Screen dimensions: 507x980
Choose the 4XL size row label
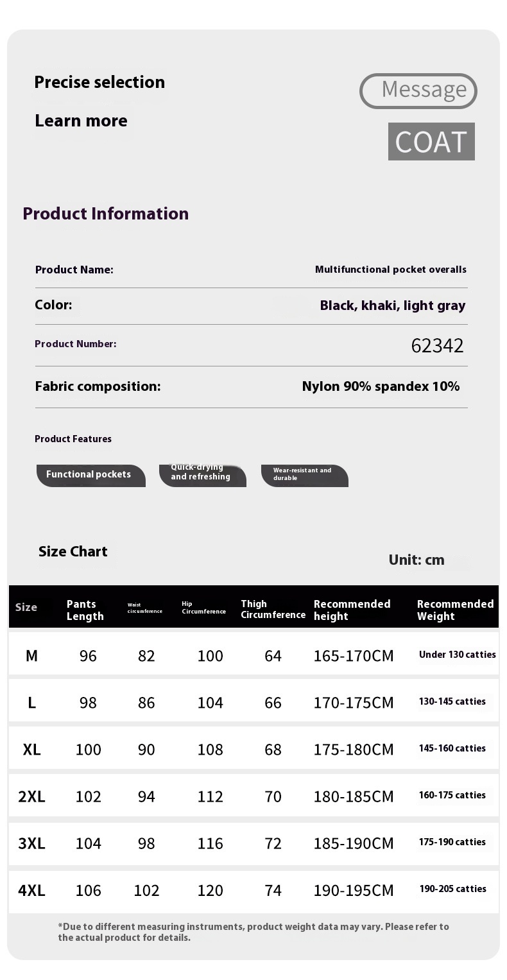(31, 890)
